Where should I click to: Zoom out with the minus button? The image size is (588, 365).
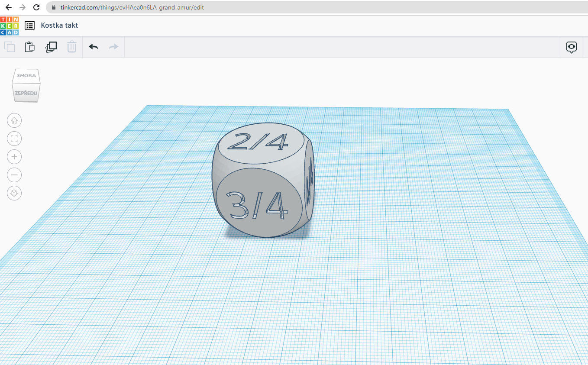[x=14, y=175]
